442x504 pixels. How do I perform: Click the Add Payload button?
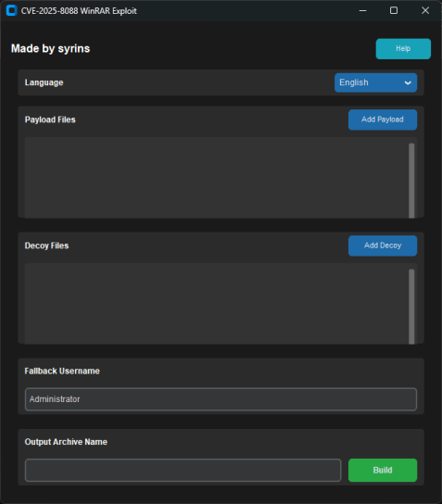[383, 120]
